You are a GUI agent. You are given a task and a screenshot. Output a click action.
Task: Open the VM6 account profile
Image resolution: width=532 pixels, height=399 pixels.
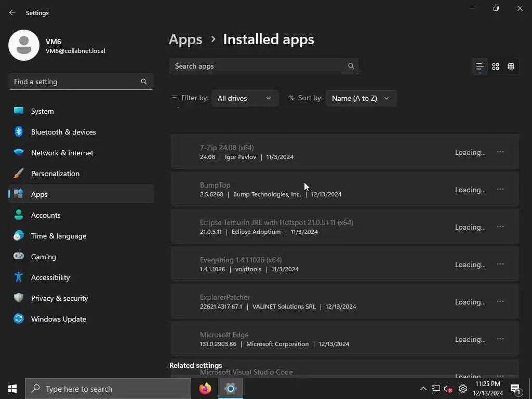pyautogui.click(x=57, y=46)
